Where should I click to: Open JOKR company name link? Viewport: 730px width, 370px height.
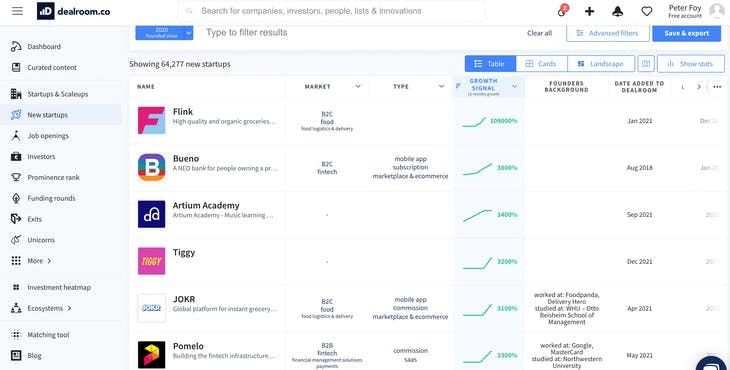184,299
